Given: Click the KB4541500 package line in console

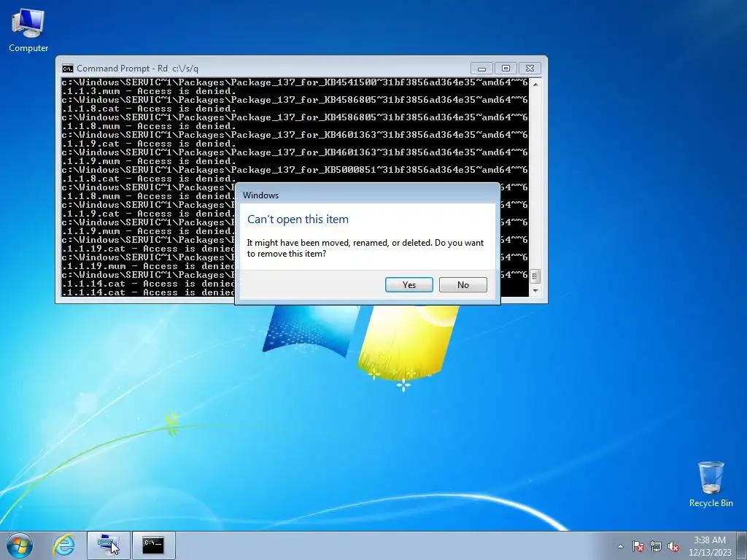Looking at the screenshot, I should point(295,82).
